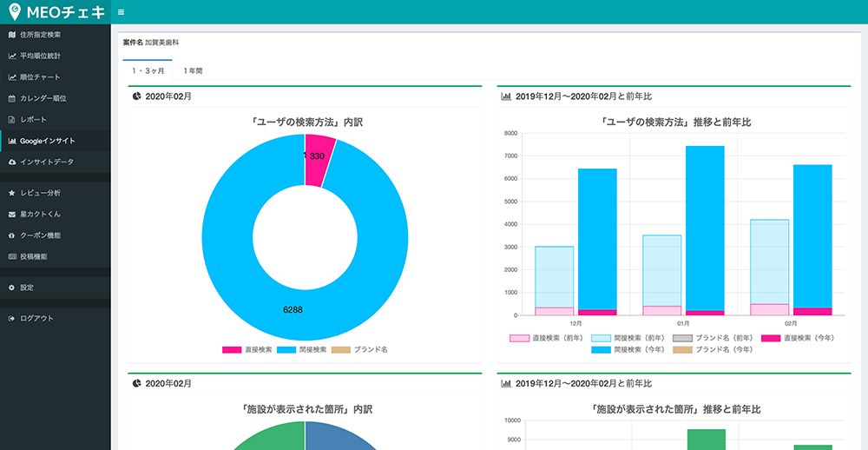Click the 案件名 加賀美歯科 label
Viewport: 868px width, 450px height.
click(x=150, y=42)
